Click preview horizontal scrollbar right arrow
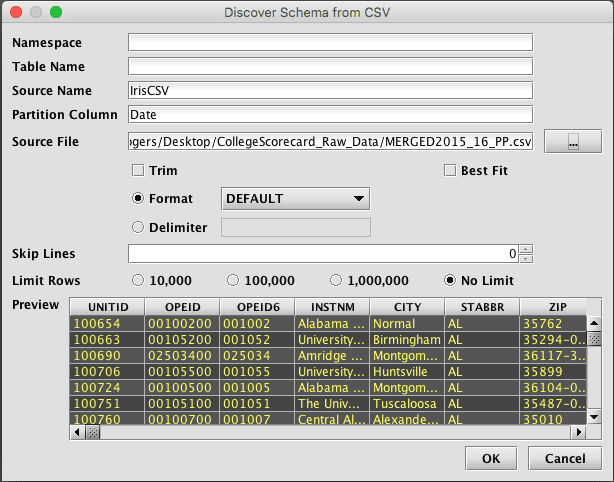 pyautogui.click(x=577, y=432)
